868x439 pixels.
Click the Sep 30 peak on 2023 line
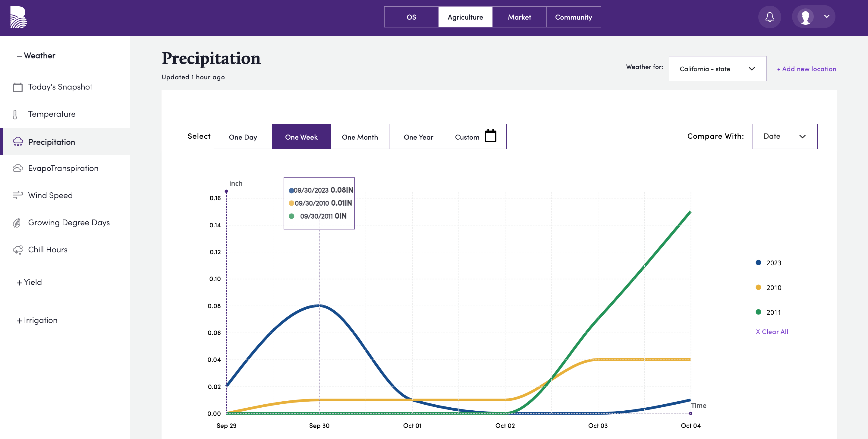point(319,306)
